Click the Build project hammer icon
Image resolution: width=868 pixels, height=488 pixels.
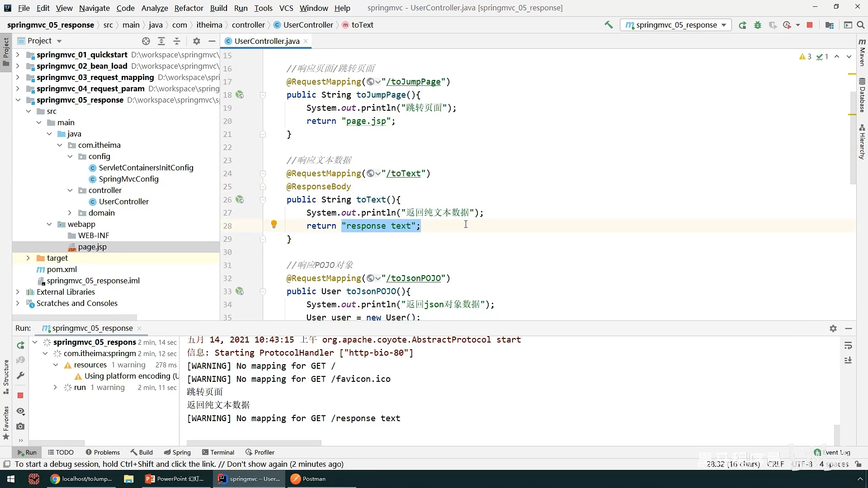point(609,25)
